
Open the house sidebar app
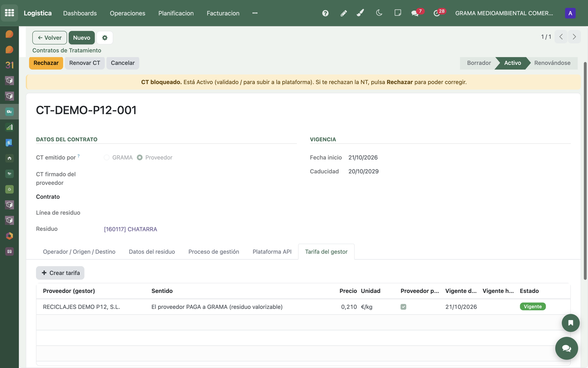coord(10,158)
